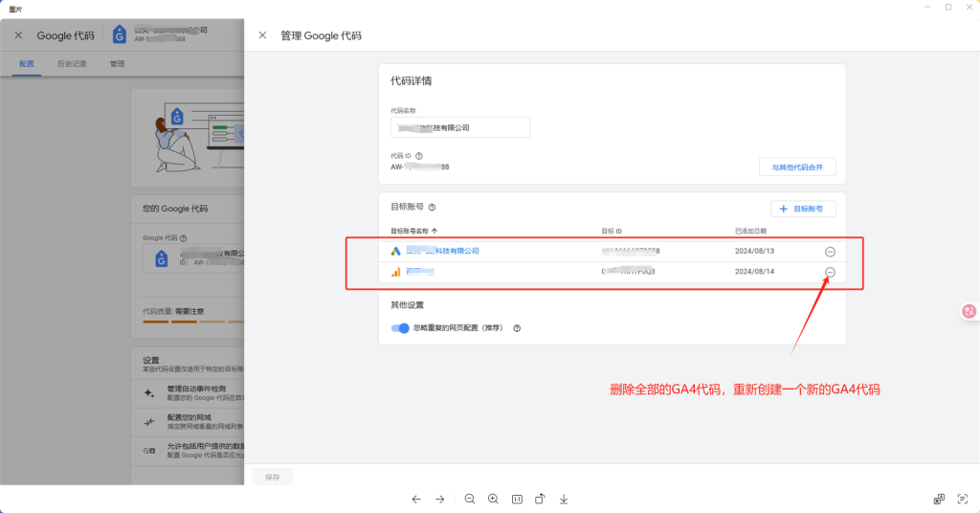The height and width of the screenshot is (513, 980).
Task: Toggle 忽略重复的网页配置 switch
Action: pos(400,328)
